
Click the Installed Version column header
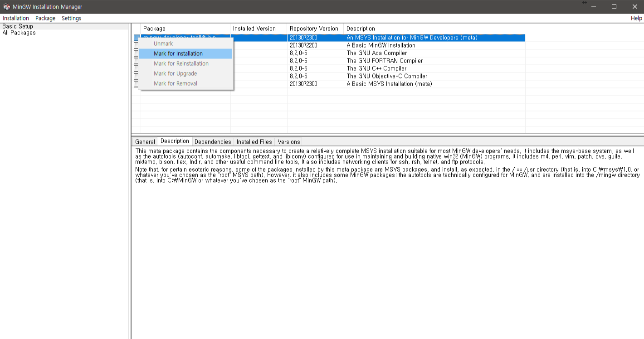pos(259,29)
